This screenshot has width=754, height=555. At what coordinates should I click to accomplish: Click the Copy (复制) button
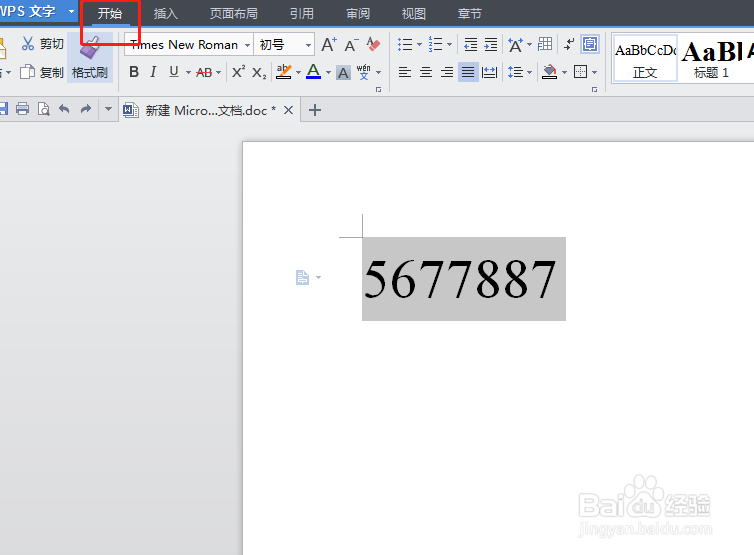42,72
